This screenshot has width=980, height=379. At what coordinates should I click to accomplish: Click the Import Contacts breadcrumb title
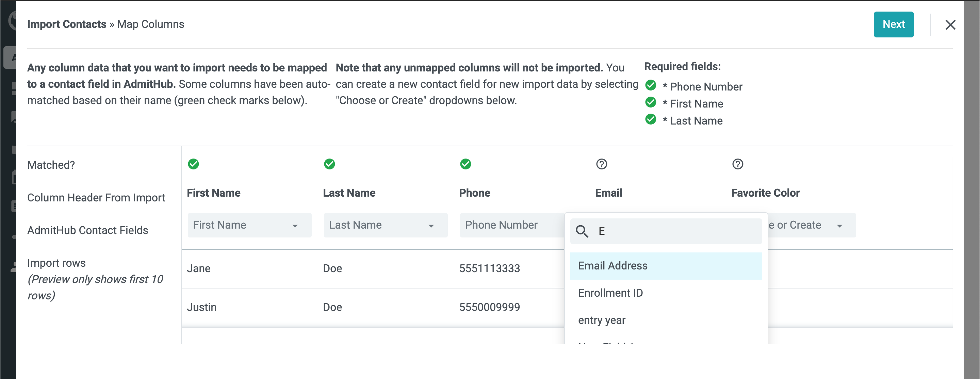pyautogui.click(x=67, y=24)
